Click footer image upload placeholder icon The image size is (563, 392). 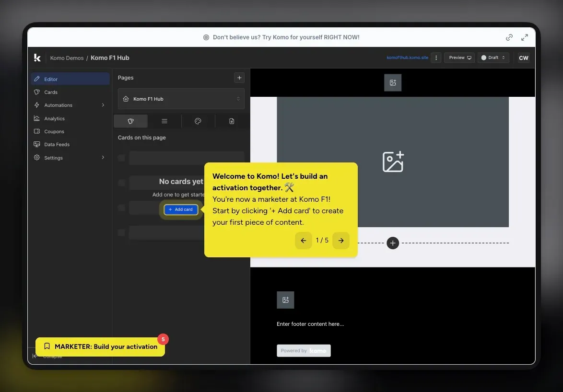coord(285,300)
